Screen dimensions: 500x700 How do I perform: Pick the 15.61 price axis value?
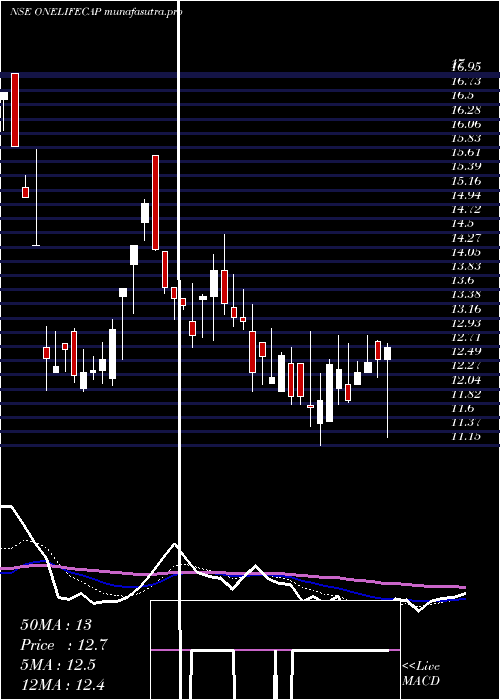click(x=466, y=152)
